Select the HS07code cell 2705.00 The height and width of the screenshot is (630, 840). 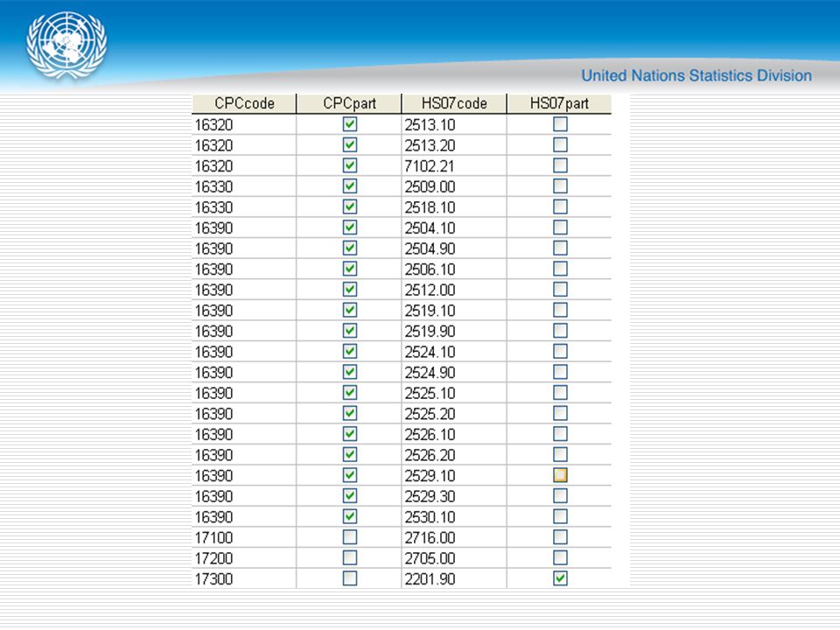pos(454,557)
